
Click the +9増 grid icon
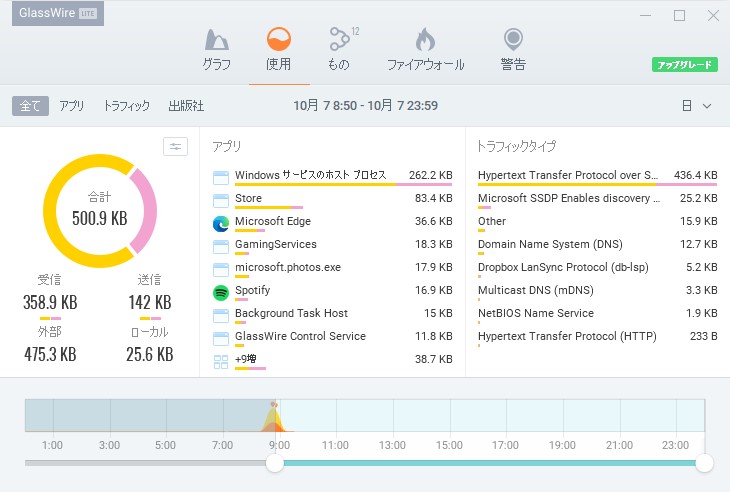(221, 362)
